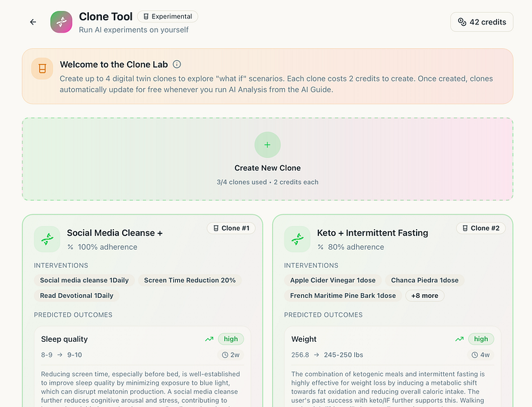Click the green plus circle to create clone
532x407 pixels.
[x=267, y=145]
